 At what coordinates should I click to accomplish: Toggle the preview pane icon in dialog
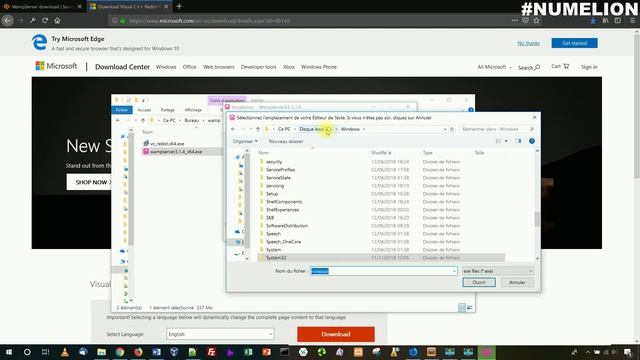[518, 141]
